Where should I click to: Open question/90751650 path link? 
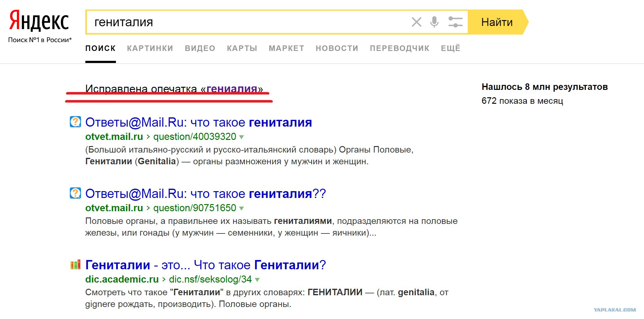point(195,208)
